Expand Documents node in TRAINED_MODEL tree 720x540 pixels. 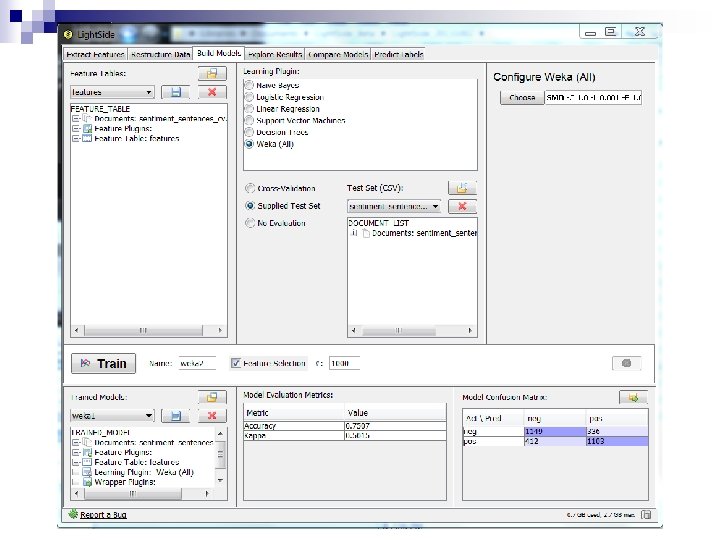pos(76,443)
